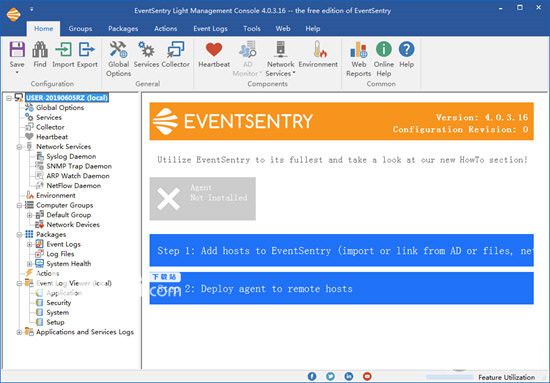
Task: Select SNMP Trap Daemon in the tree
Action: (x=79, y=166)
